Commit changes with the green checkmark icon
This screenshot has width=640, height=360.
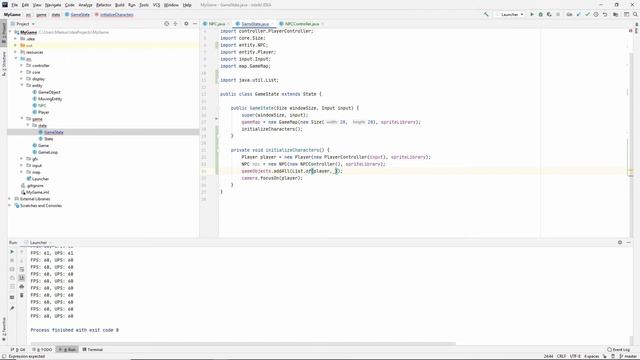click(x=587, y=14)
